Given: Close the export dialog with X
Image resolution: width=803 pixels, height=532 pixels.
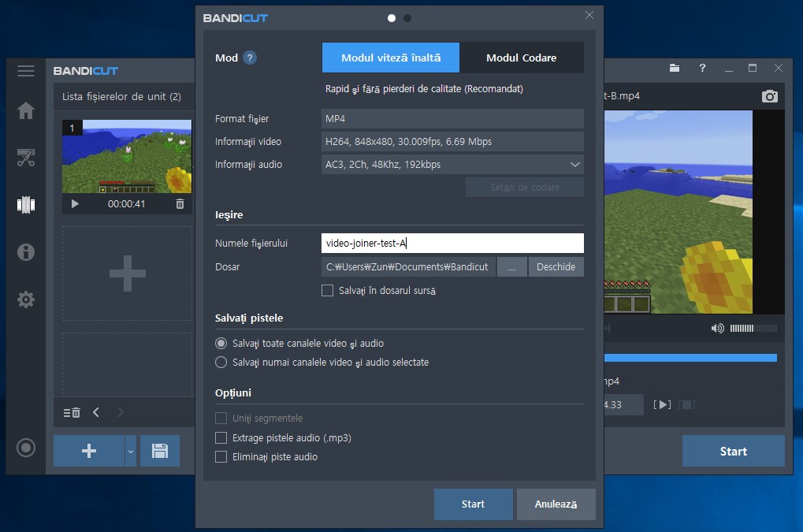Looking at the screenshot, I should (x=589, y=15).
